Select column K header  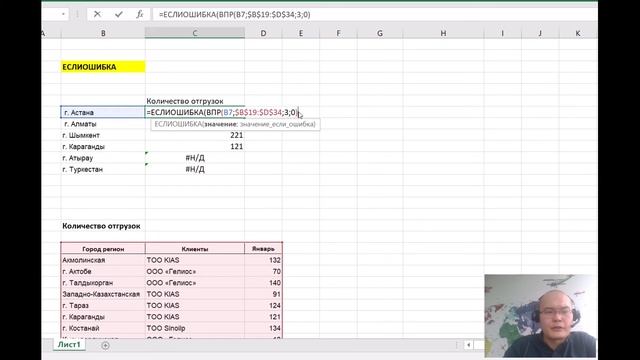[578, 33]
